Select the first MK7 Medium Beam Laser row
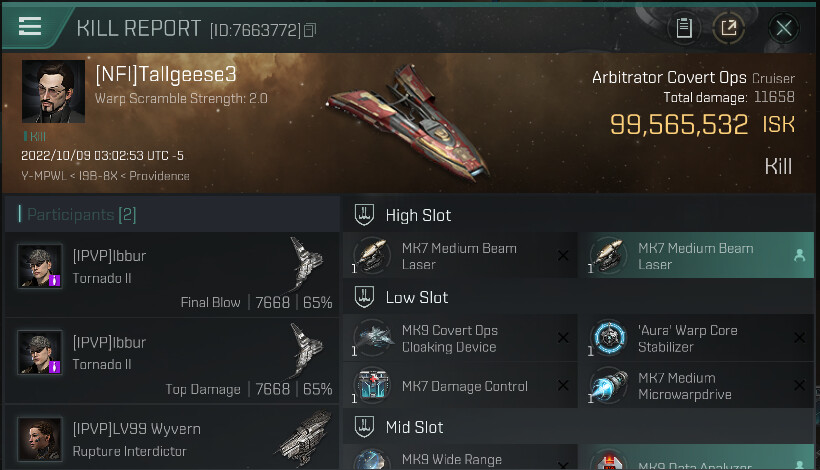The image size is (820, 470). [x=460, y=256]
